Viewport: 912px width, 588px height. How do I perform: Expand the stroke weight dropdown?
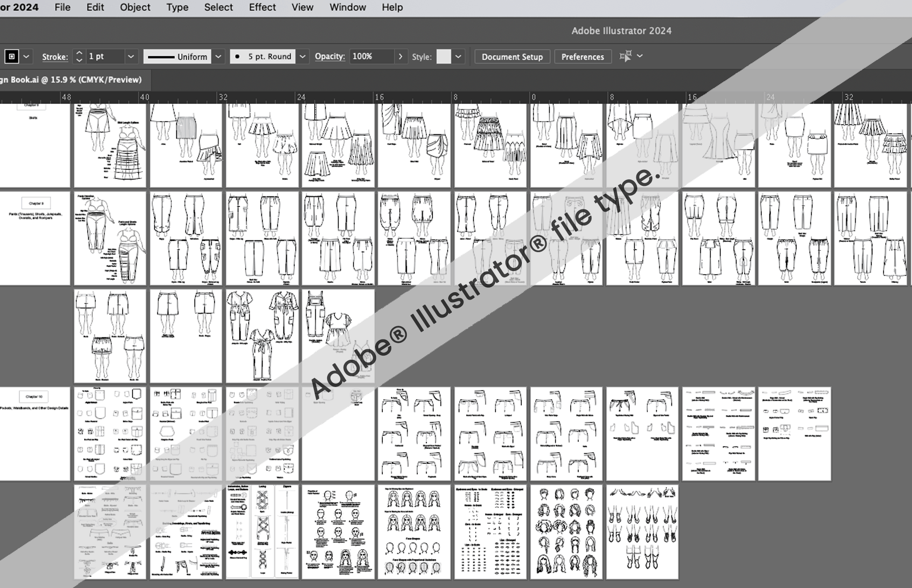pos(131,57)
